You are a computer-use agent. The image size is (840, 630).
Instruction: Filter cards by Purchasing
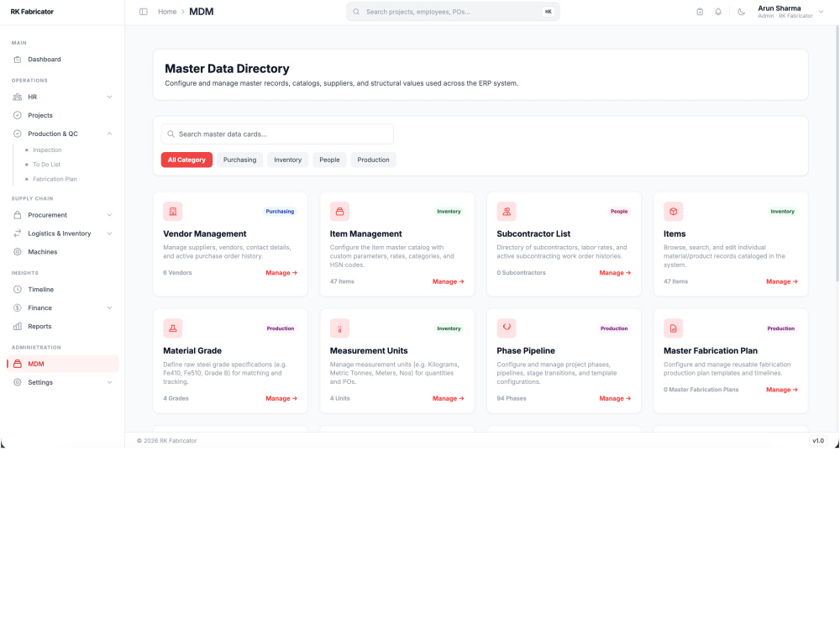coord(239,160)
